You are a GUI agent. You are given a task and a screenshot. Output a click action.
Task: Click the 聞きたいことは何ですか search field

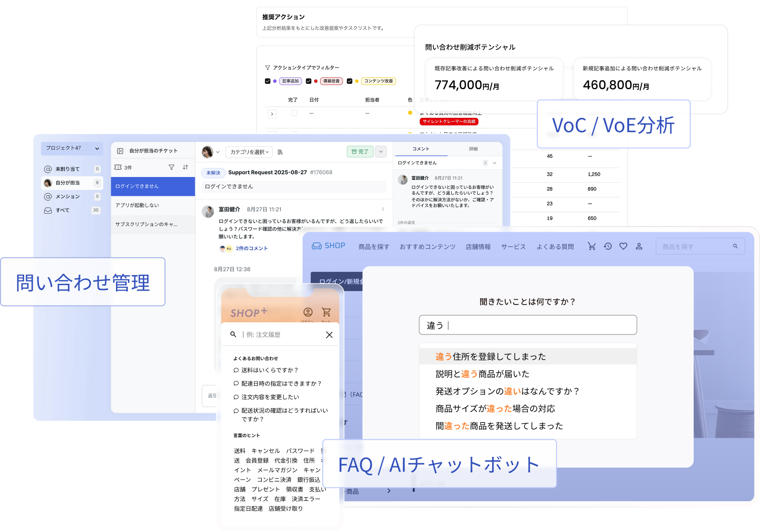coord(528,325)
